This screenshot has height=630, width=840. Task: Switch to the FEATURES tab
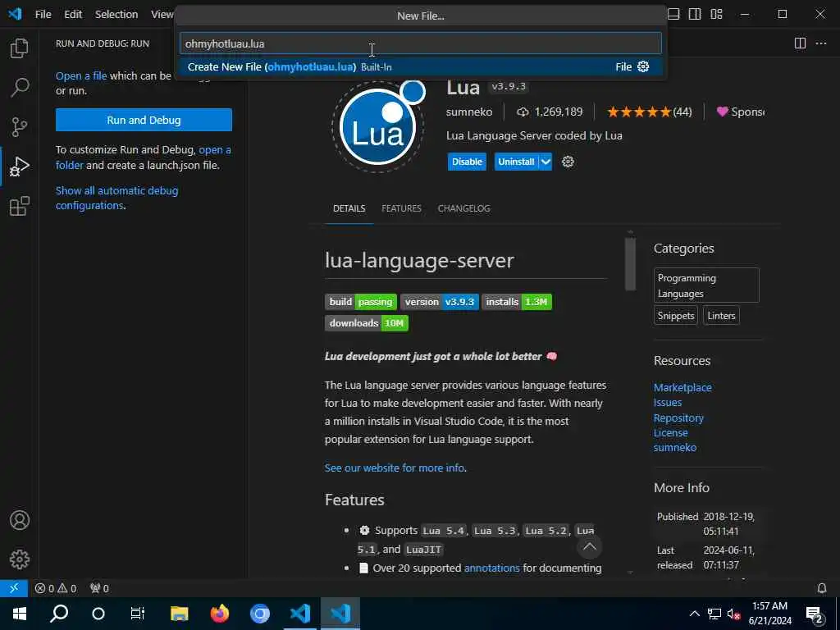tap(401, 208)
